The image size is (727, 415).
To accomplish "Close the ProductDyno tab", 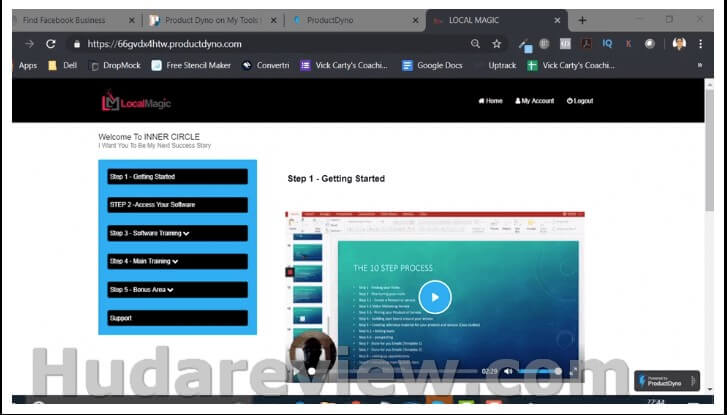I will tap(415, 20).
